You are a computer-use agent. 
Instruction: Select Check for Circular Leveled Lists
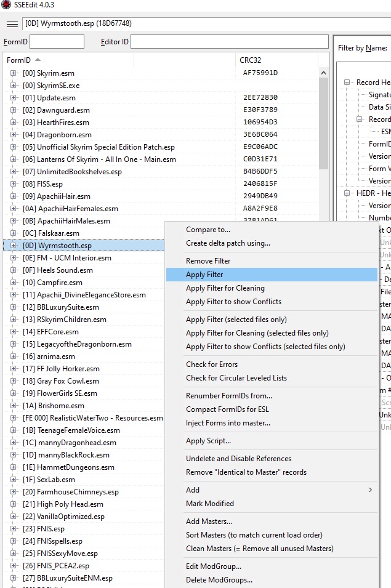pos(236,378)
